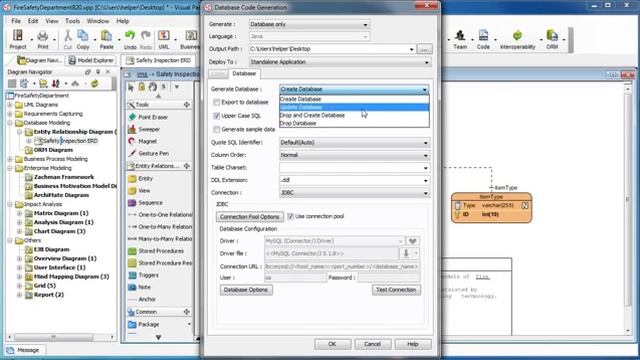Open the Column Order dropdown

[354, 156]
